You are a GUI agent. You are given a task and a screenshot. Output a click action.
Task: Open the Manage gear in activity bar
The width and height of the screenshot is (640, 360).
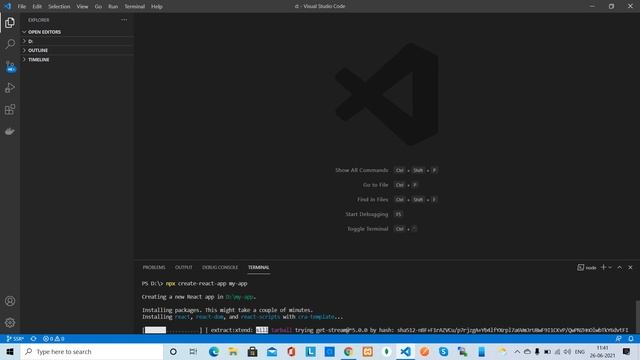coord(10,322)
